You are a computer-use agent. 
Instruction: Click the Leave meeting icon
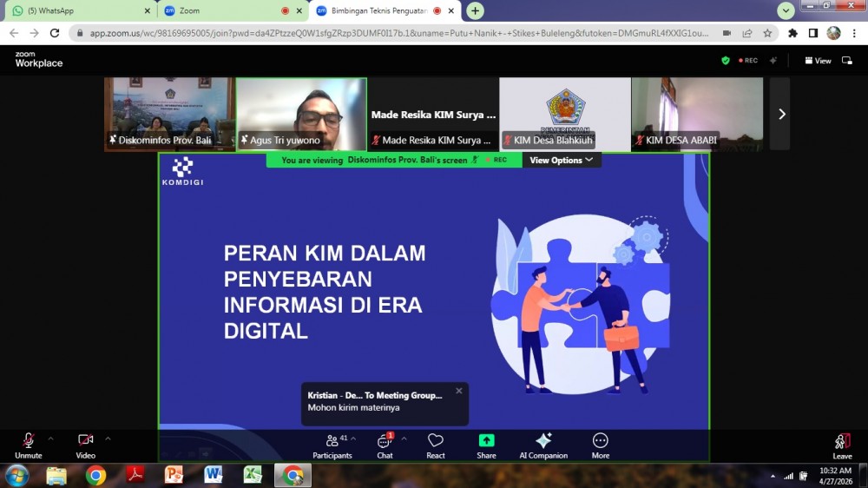pyautogui.click(x=842, y=445)
